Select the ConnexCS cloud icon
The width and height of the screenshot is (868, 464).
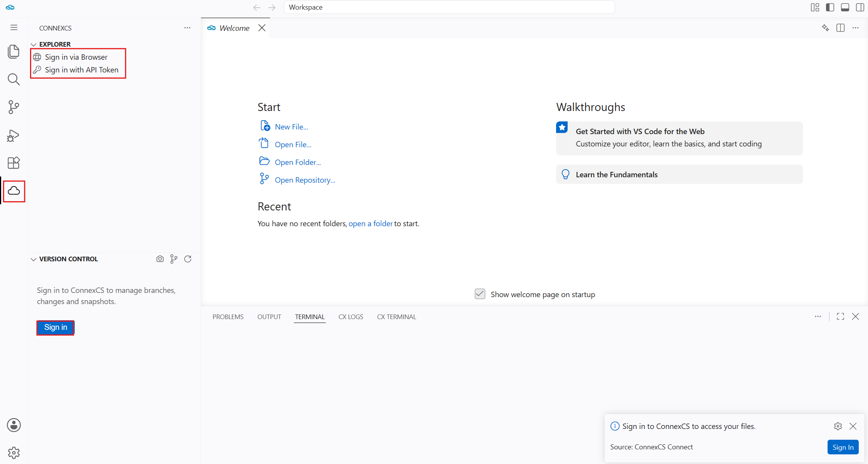point(14,191)
